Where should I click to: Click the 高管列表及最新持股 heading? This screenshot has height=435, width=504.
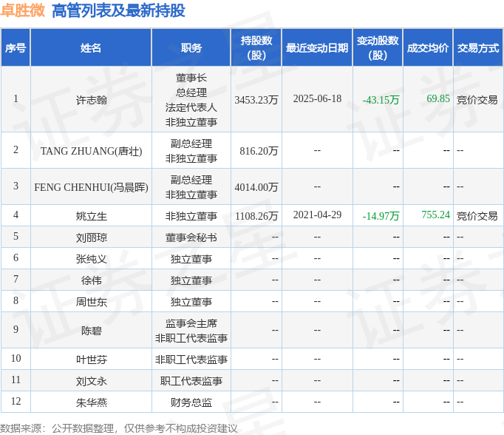point(118,10)
